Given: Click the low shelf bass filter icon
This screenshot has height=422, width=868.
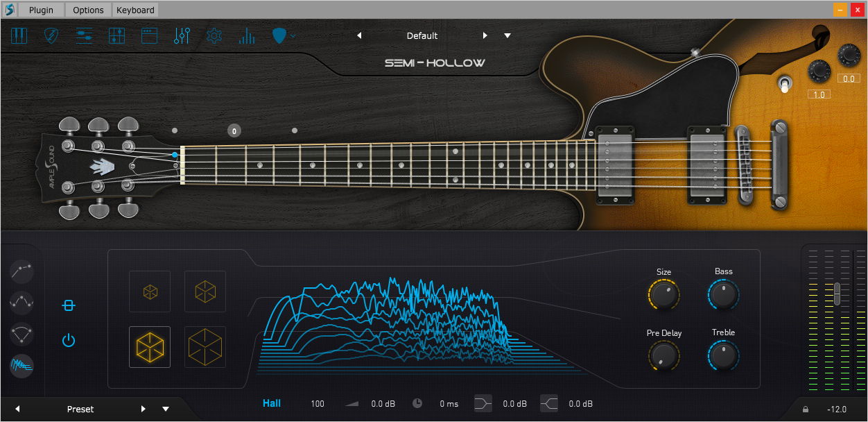Looking at the screenshot, I should [483, 403].
